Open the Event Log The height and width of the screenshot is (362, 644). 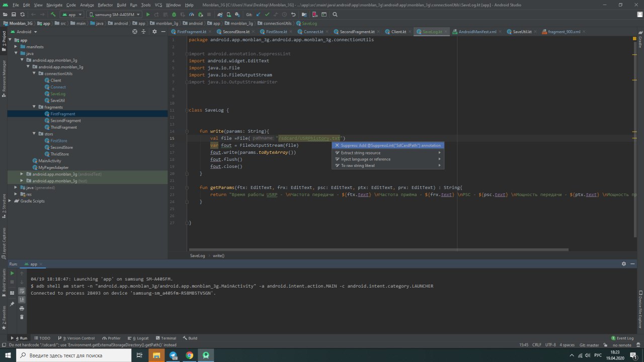pos(622,338)
